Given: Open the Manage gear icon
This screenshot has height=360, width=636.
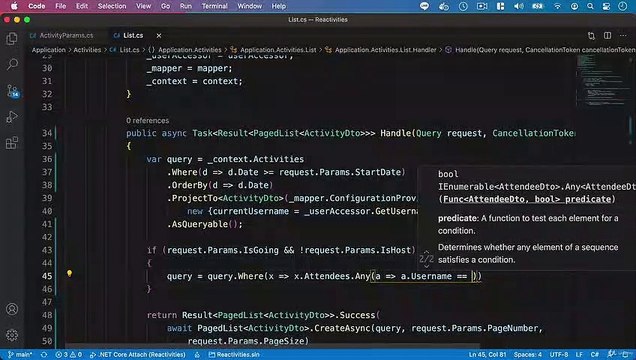Looking at the screenshot, I should pyautogui.click(x=12, y=335).
